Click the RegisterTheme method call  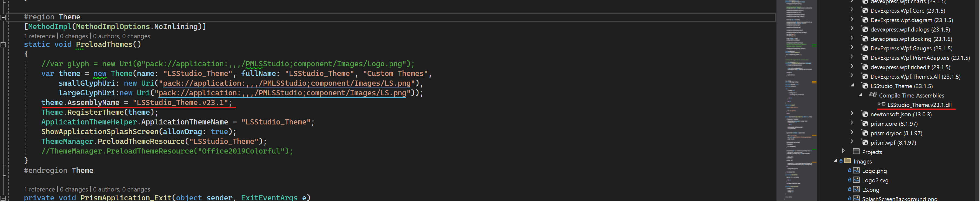[x=95, y=112]
